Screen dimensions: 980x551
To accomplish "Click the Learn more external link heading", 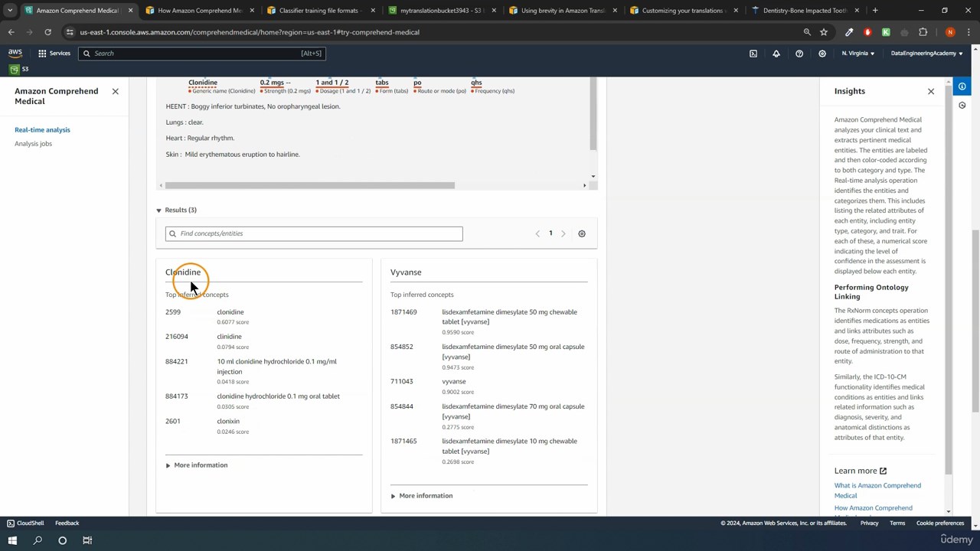I will pos(861,471).
